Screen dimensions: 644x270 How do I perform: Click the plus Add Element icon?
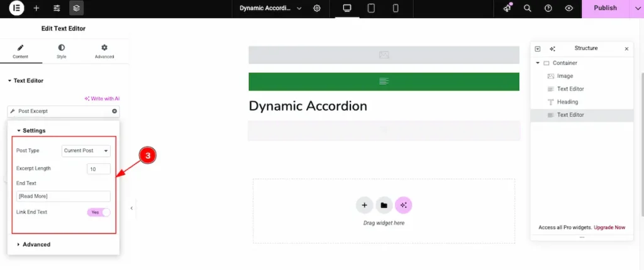[36, 8]
